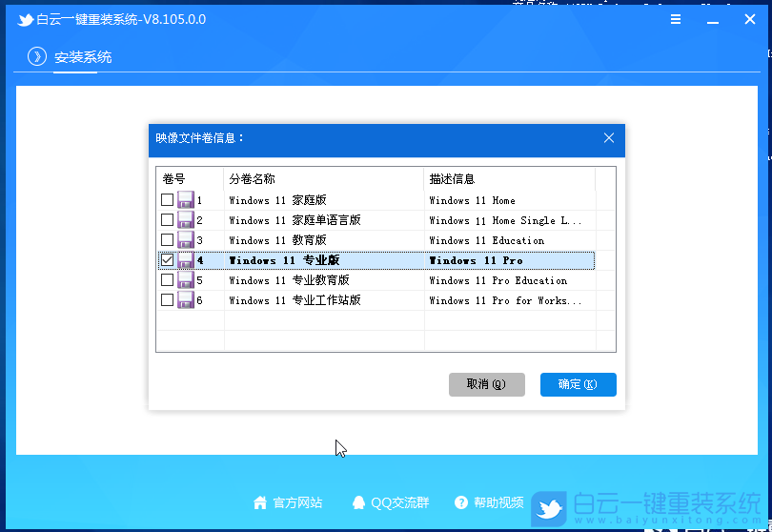
Task: Sort by the 分卷名称 column header
Action: [x=324, y=179]
